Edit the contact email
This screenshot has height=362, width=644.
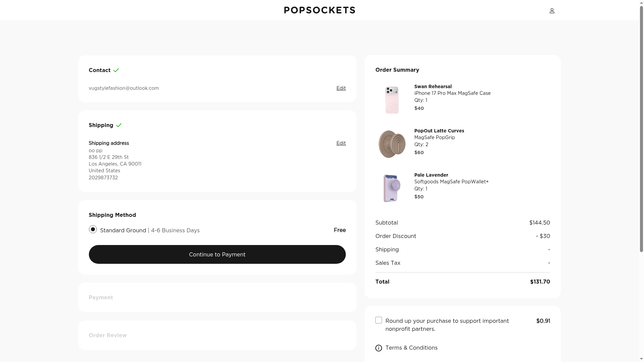(x=341, y=88)
